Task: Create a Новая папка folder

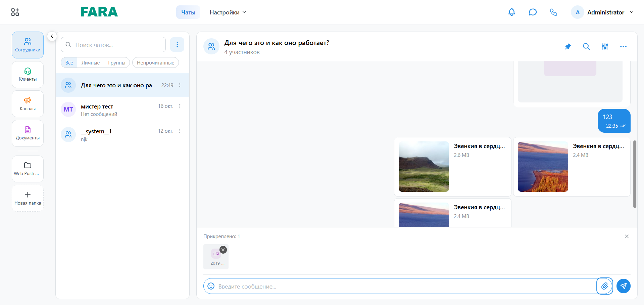Action: pos(28,198)
